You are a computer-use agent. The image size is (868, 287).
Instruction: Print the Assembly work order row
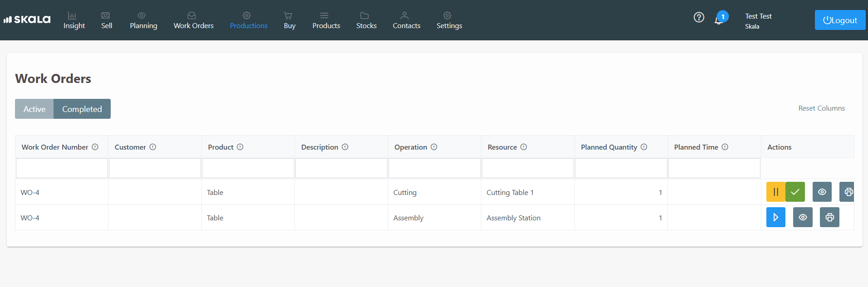point(829,217)
